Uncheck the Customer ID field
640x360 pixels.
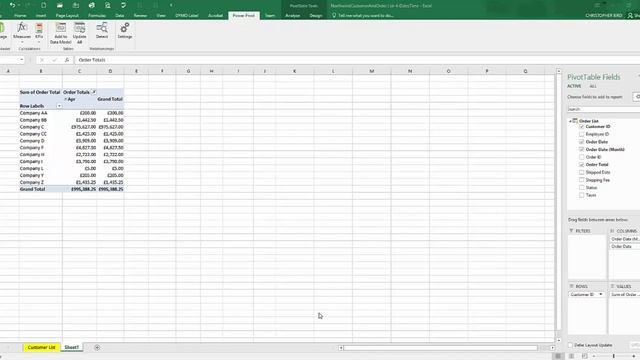(582, 127)
